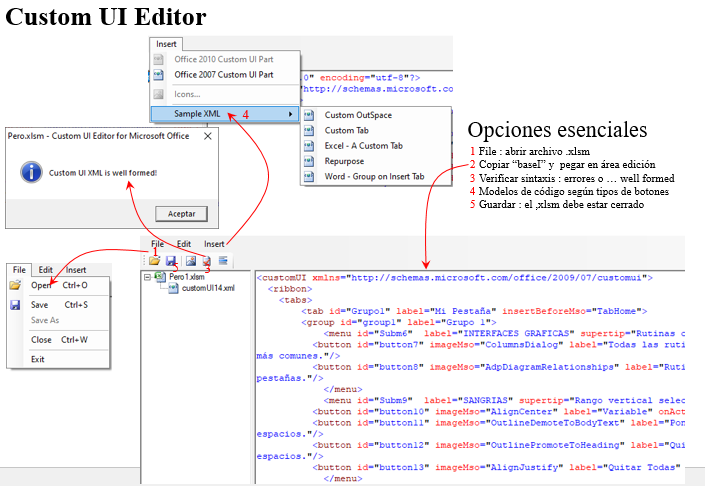705x486 pixels.
Task: Click the <tabs> line in the XML editor
Action: click(x=295, y=300)
